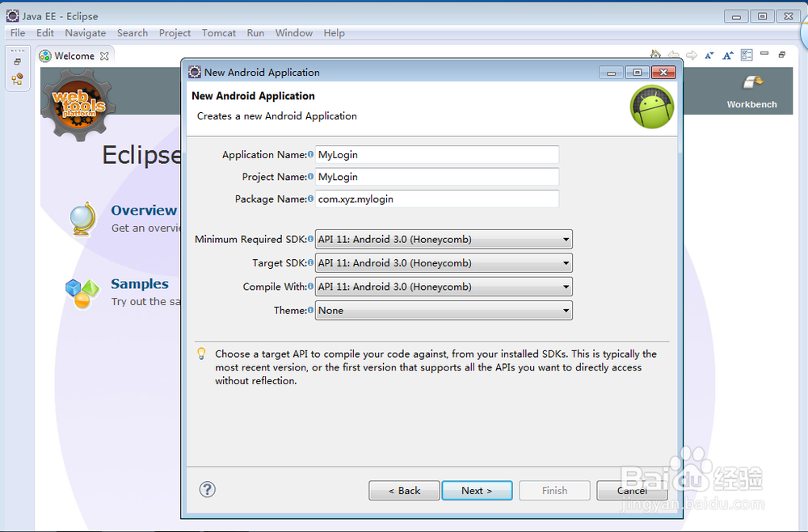Click the Home icon on the Welcome toolbar
Screen dimensions: 808x532
tap(655, 54)
